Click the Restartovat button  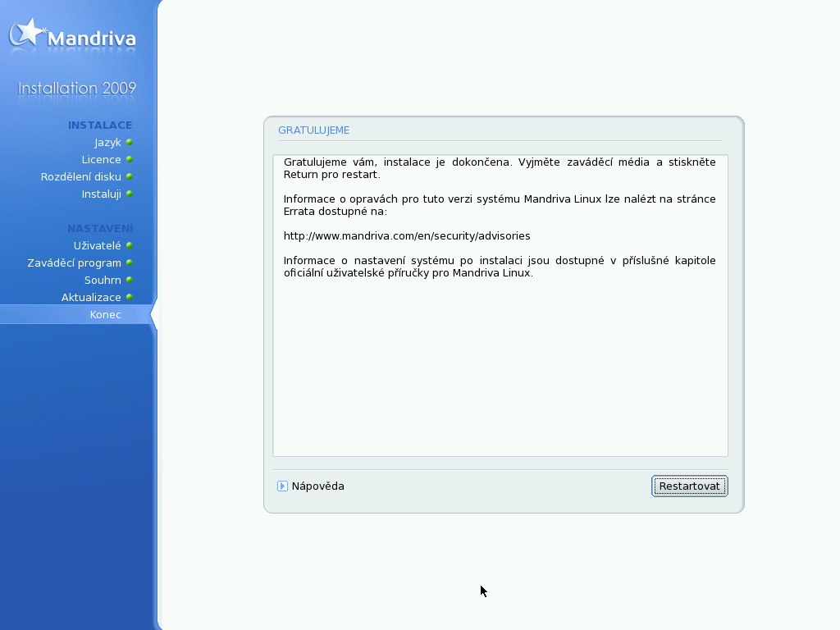(x=689, y=486)
